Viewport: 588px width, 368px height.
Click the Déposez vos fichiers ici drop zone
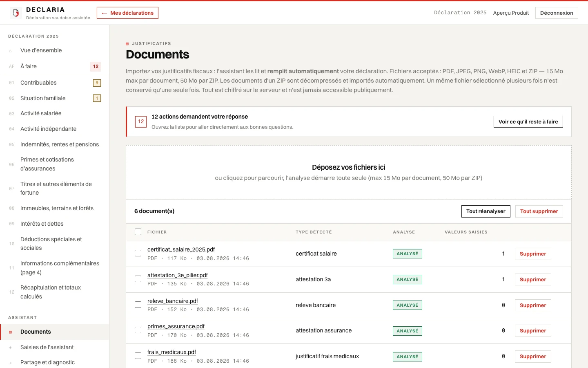pyautogui.click(x=349, y=172)
